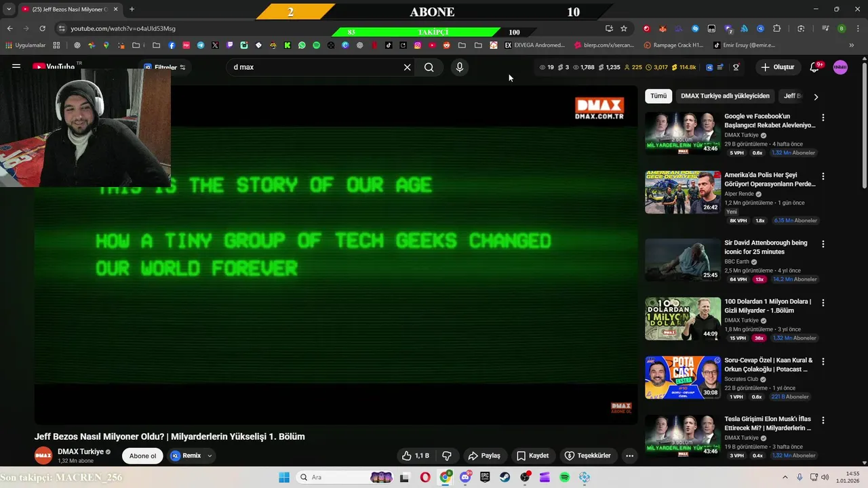Open the Chrome extensions puzzle icon
Screen dimensions: 868x488
777,28
